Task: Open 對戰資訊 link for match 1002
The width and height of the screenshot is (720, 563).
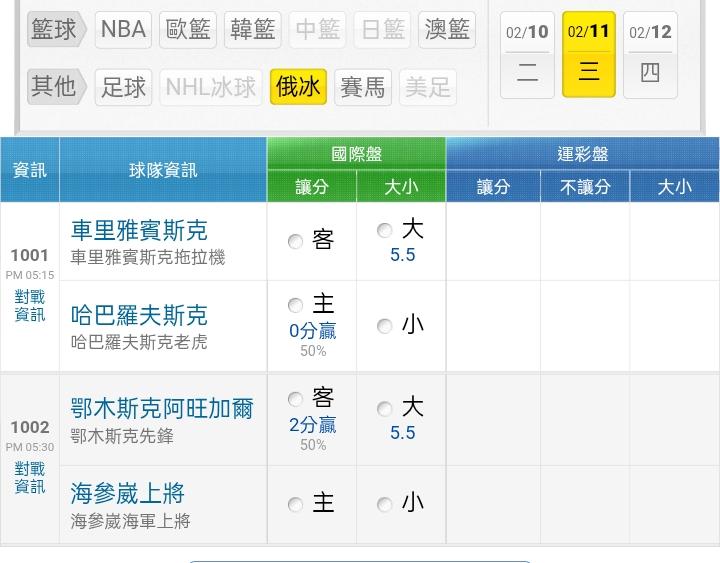Action: (30, 478)
